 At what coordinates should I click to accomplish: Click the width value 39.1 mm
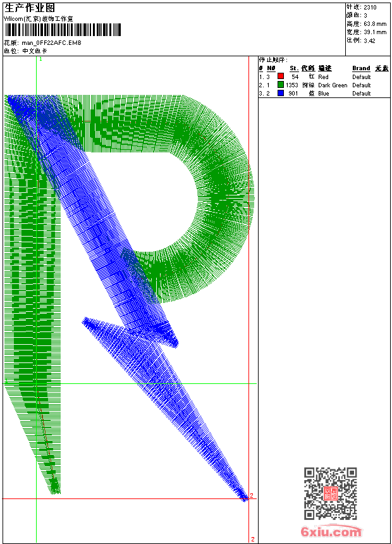[x=375, y=32]
